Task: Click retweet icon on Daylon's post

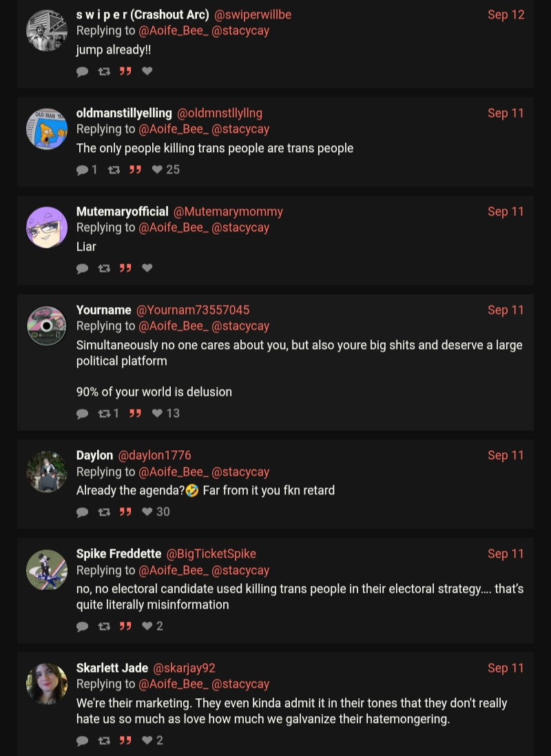Action: 104,512
